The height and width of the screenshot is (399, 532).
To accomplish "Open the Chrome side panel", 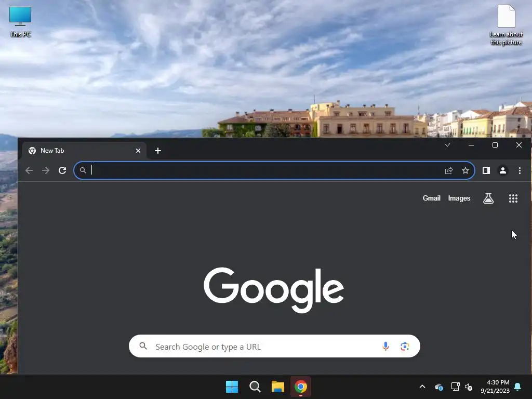I will tap(486, 170).
